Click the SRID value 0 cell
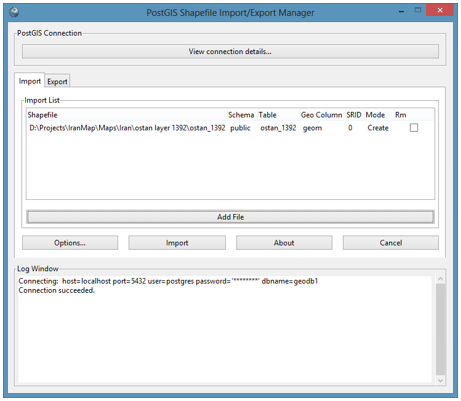Viewport: 461px width, 401px height. click(350, 128)
